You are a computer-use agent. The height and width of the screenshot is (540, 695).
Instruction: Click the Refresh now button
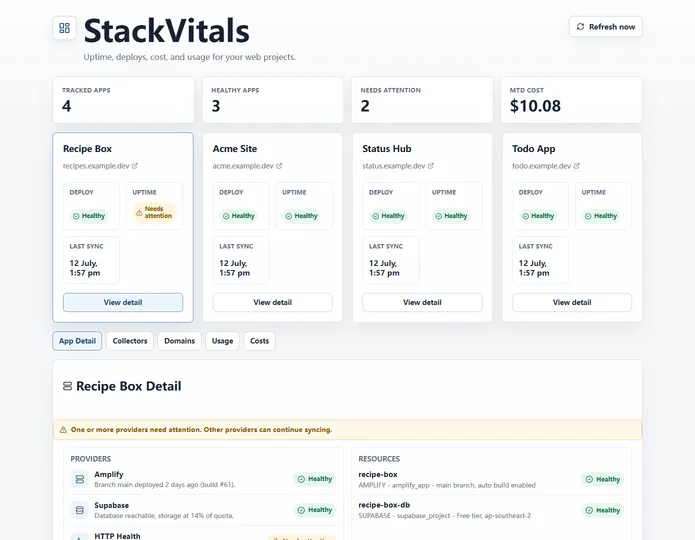605,27
